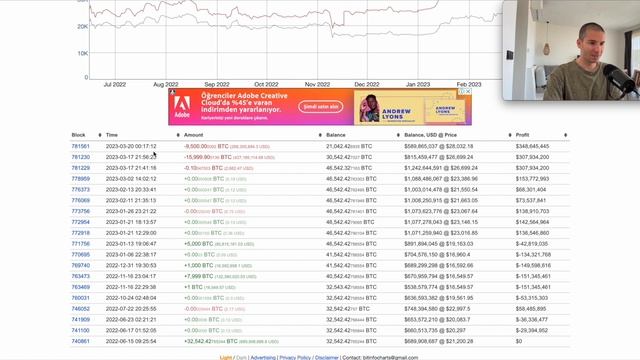Select the +7,999 BTC amount cell

(220, 276)
